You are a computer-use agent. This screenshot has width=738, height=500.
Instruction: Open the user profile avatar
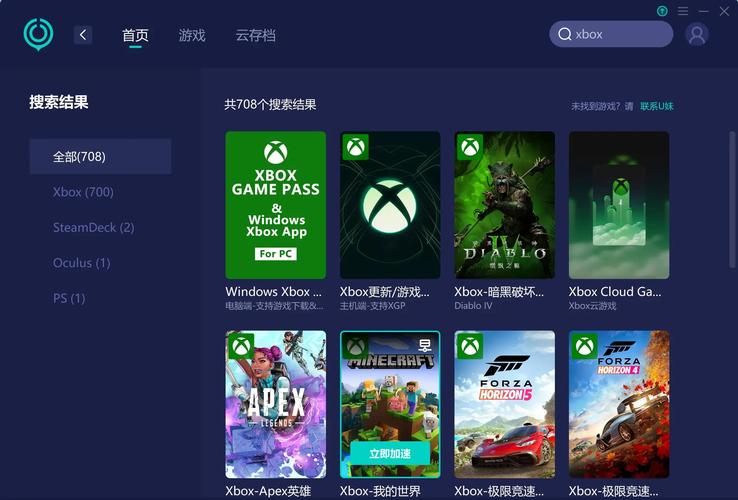pos(697,34)
